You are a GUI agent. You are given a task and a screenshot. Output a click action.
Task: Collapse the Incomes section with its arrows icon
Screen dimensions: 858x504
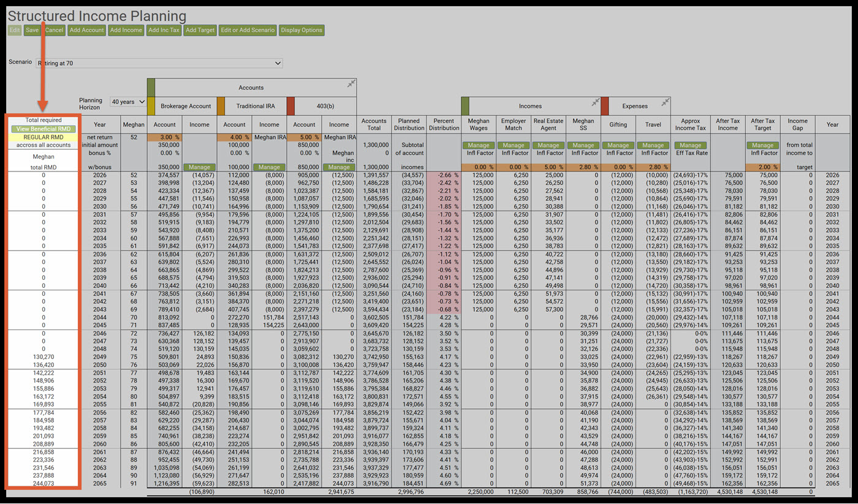coord(595,102)
